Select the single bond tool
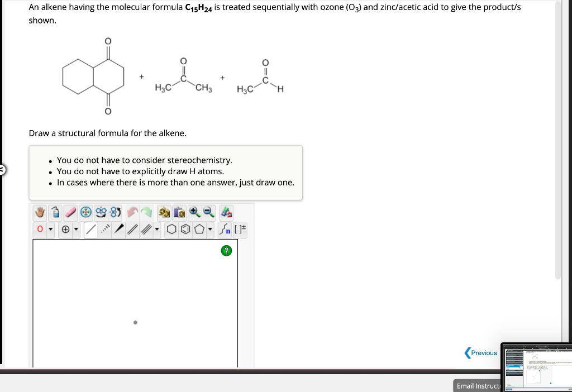This screenshot has width=572, height=392. tap(92, 229)
